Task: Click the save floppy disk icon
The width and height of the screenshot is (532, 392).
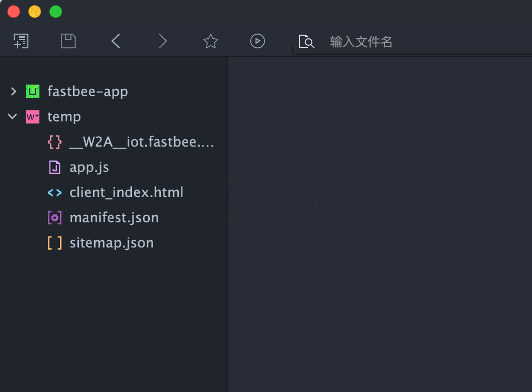Action: [x=68, y=42]
